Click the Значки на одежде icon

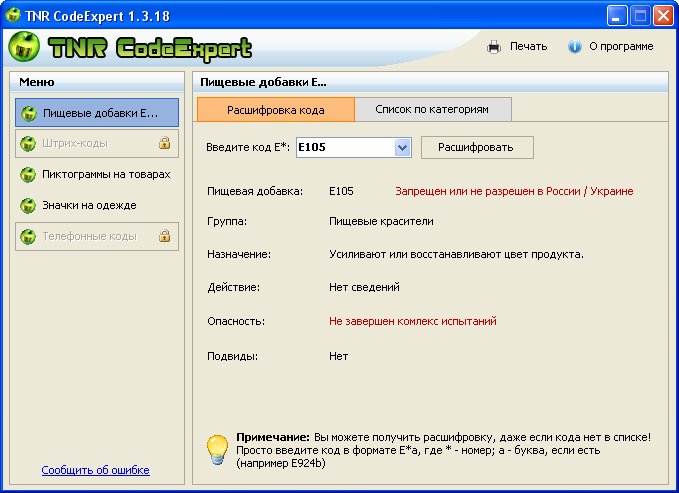point(29,206)
